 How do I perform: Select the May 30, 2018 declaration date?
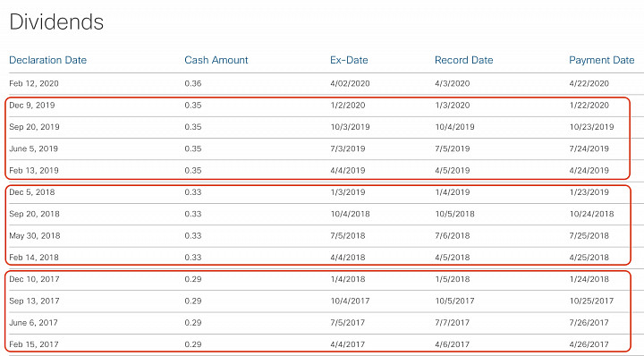(35, 235)
